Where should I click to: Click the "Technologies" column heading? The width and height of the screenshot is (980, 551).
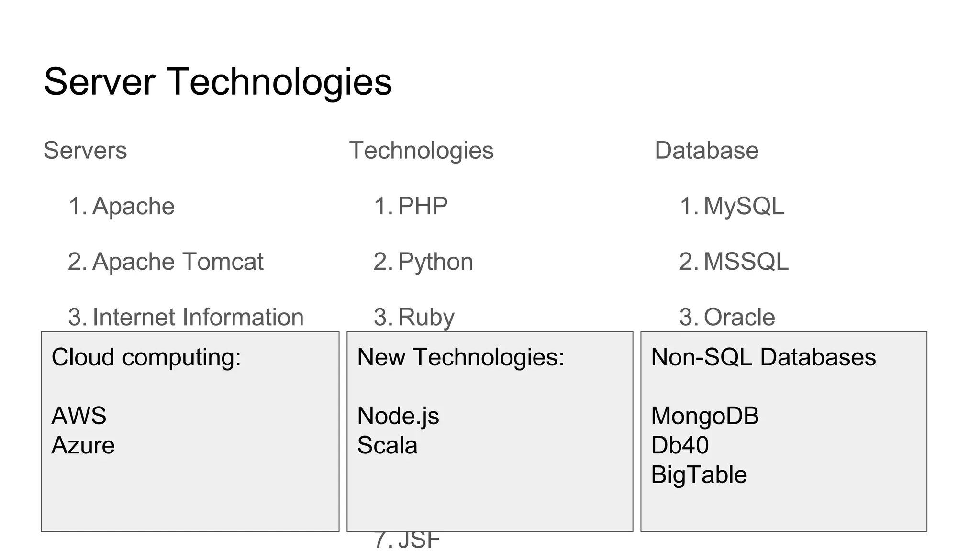421,151
